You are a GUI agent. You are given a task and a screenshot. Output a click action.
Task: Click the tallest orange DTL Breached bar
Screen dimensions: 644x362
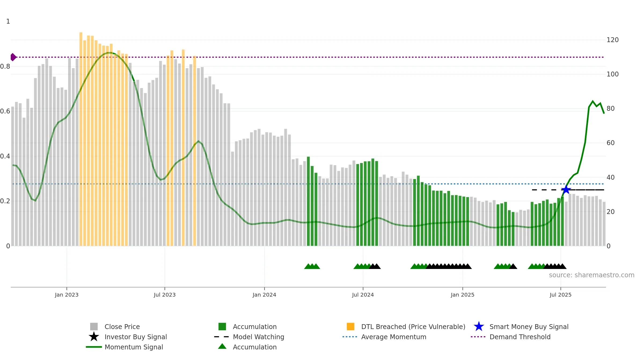pos(81,139)
